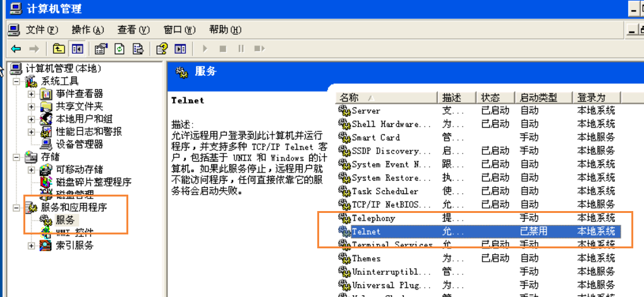The width and height of the screenshot is (644, 297).
Task: Click gear icon of Themes service row
Action: click(x=344, y=258)
